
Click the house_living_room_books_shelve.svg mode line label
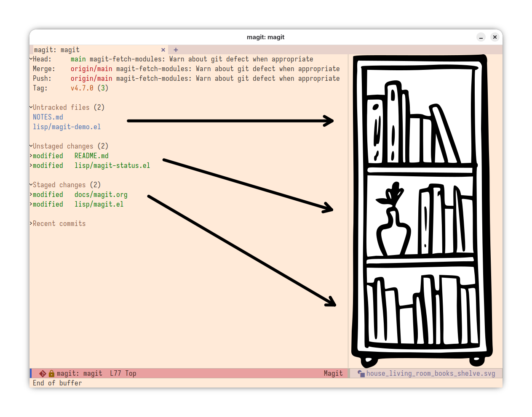click(431, 374)
